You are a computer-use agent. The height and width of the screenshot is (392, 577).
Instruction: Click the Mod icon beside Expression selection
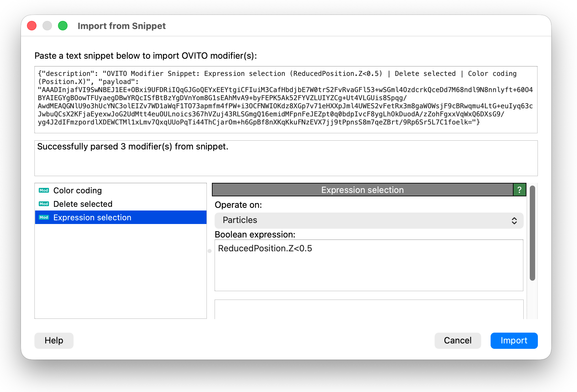[x=44, y=218]
